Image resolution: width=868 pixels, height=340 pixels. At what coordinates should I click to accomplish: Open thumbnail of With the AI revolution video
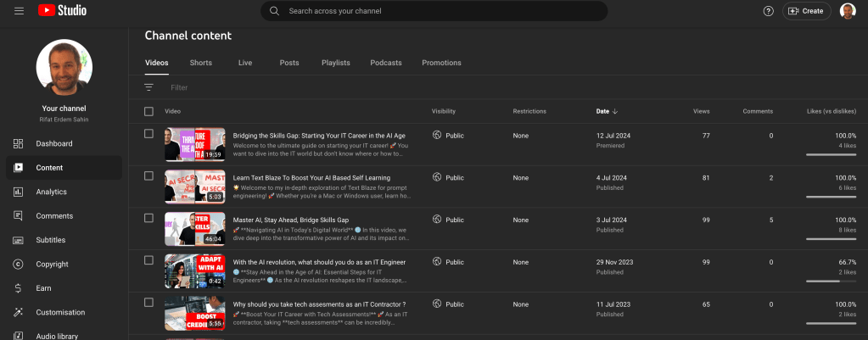tap(195, 270)
